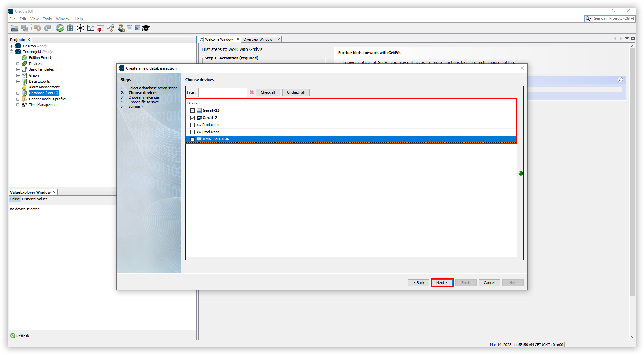This screenshot has height=355, width=644.
Task: Uncheck the Gerät-13 device checkbox
Action: click(x=192, y=110)
